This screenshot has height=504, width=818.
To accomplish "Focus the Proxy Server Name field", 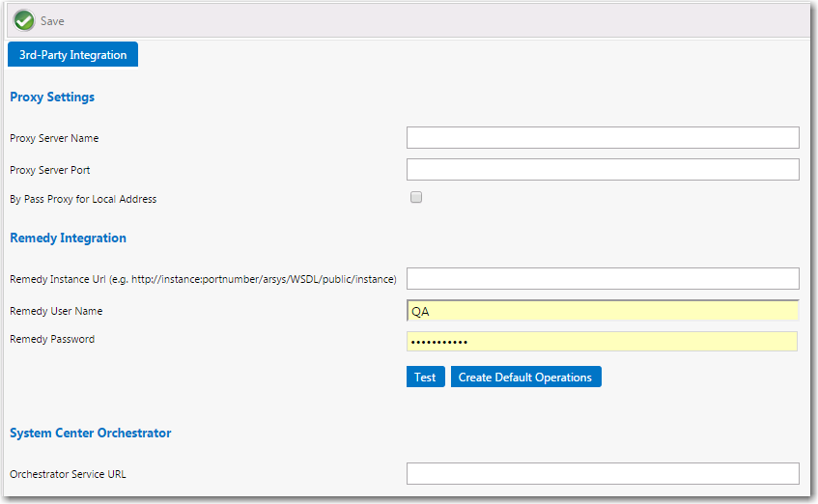I will [x=603, y=138].
